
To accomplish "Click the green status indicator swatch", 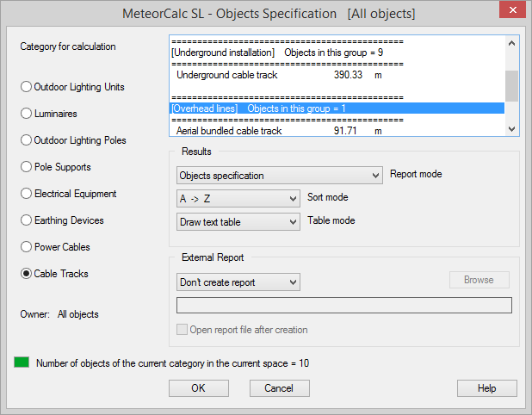I will coord(22,362).
